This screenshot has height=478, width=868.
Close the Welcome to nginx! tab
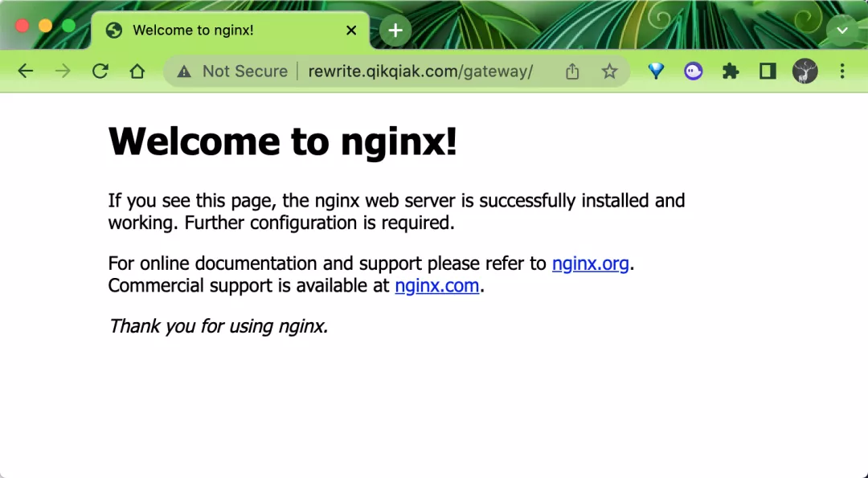(351, 31)
